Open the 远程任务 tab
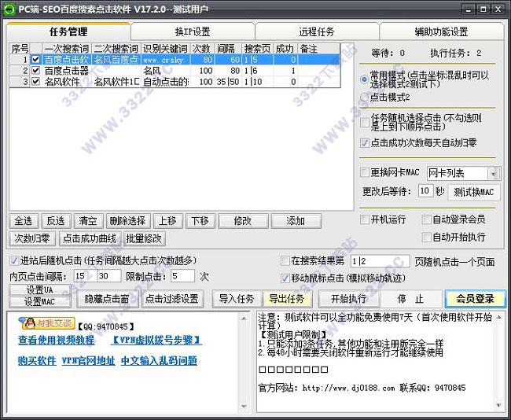 tap(317, 31)
